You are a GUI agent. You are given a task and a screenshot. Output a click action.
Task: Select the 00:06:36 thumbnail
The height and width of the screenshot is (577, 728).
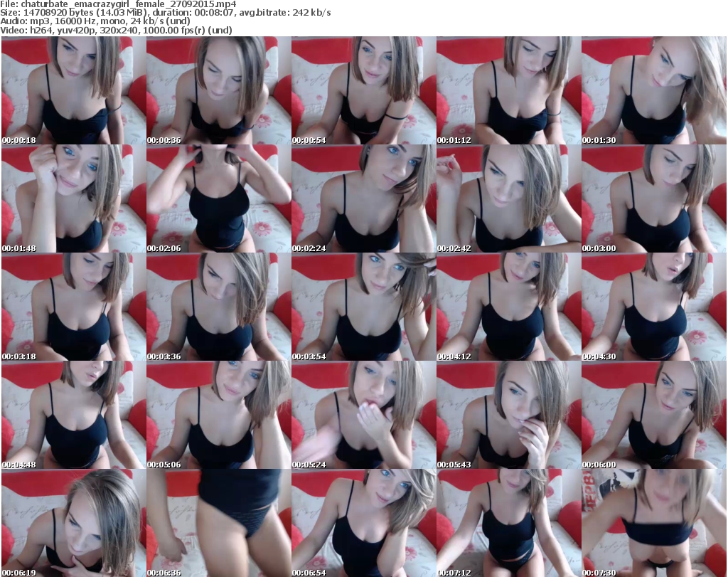219,523
